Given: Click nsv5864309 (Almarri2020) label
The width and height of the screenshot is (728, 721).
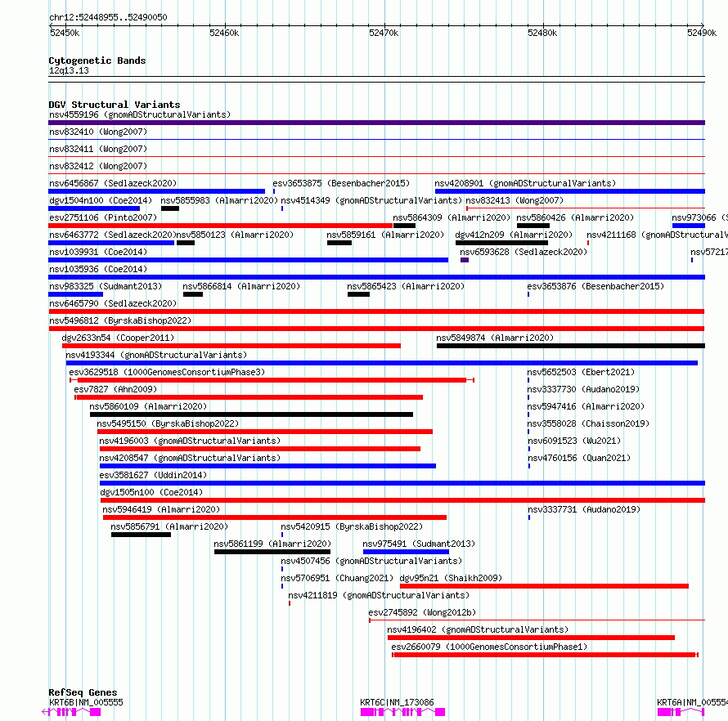Looking at the screenshot, I should [452, 217].
